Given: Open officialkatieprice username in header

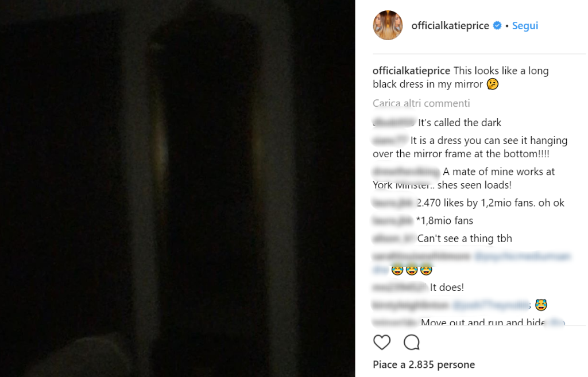Looking at the screenshot, I should coord(450,25).
